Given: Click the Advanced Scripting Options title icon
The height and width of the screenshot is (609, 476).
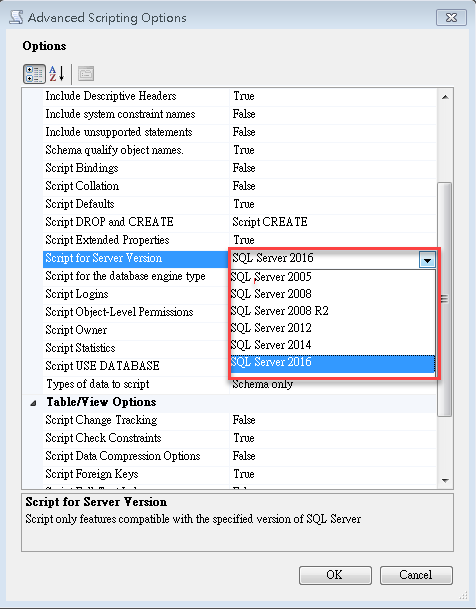Looking at the screenshot, I should coord(16,18).
